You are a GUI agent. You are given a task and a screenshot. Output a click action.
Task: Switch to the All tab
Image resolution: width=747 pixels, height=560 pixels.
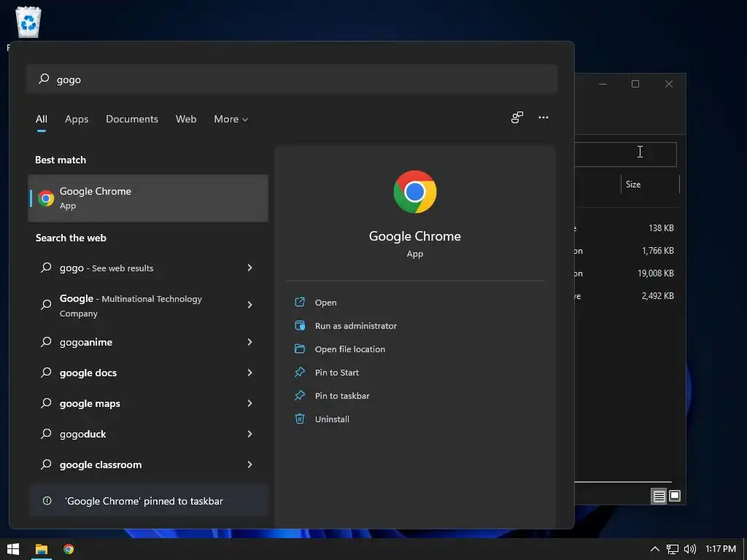(x=42, y=119)
